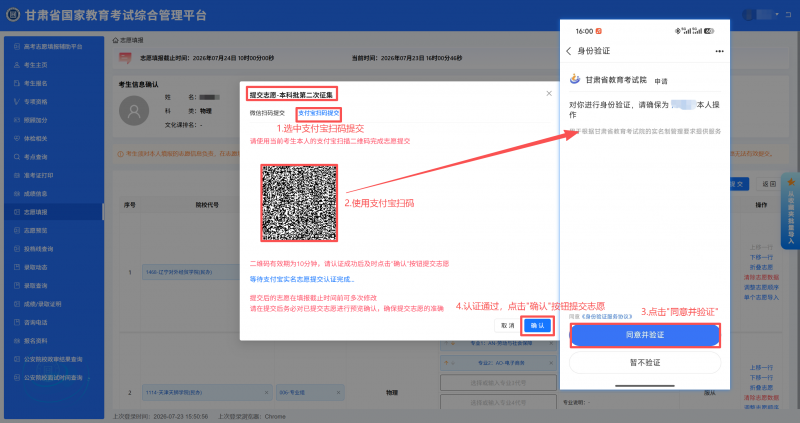Close the 提交志愿 dialog with the X
The height and width of the screenshot is (423, 800).
pyautogui.click(x=549, y=93)
